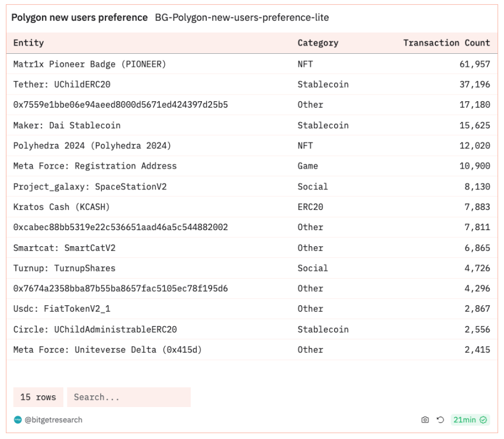
Task: Select the Tether: UChildERC20 entity cell
Action: coord(62,85)
